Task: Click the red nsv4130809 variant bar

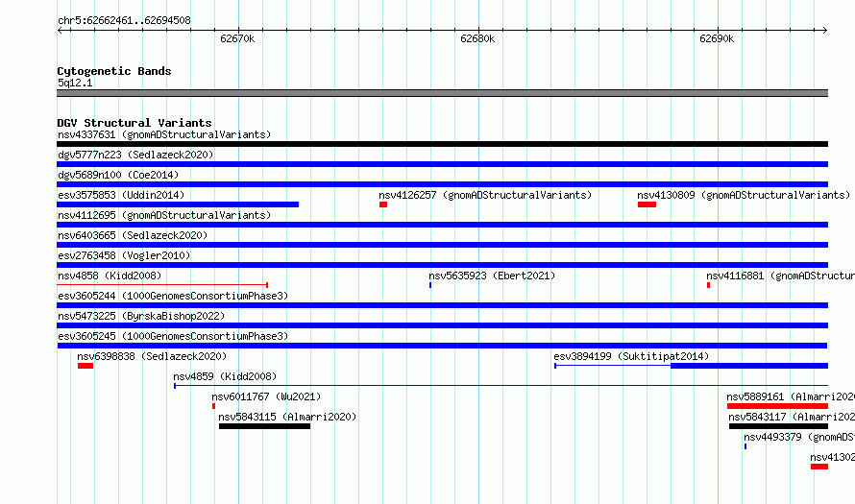Action: click(647, 204)
